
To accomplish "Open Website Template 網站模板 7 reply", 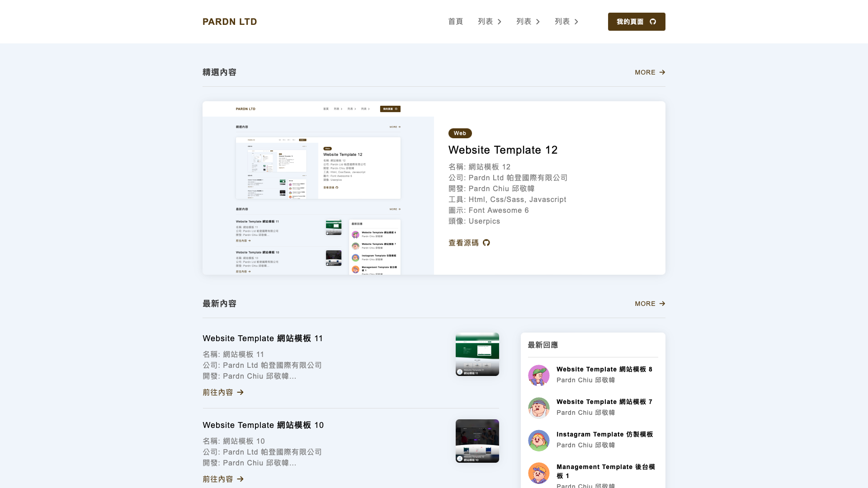I will coord(604,402).
